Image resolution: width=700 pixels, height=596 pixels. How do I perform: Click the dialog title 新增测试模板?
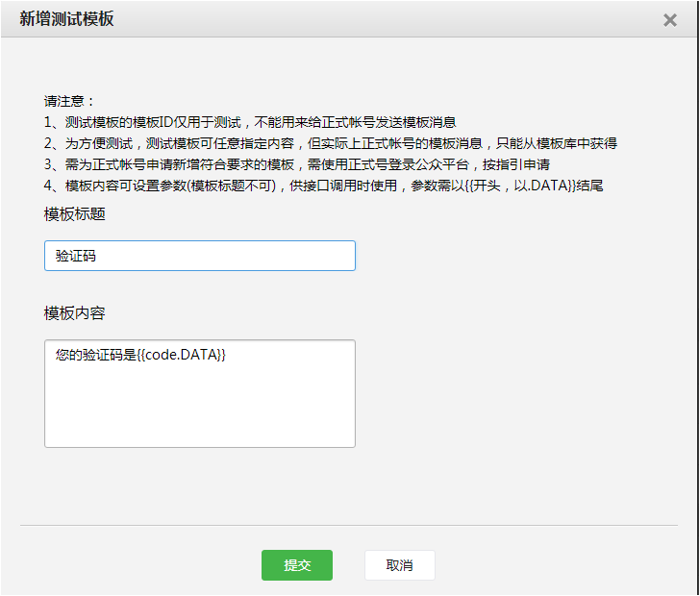click(x=66, y=19)
